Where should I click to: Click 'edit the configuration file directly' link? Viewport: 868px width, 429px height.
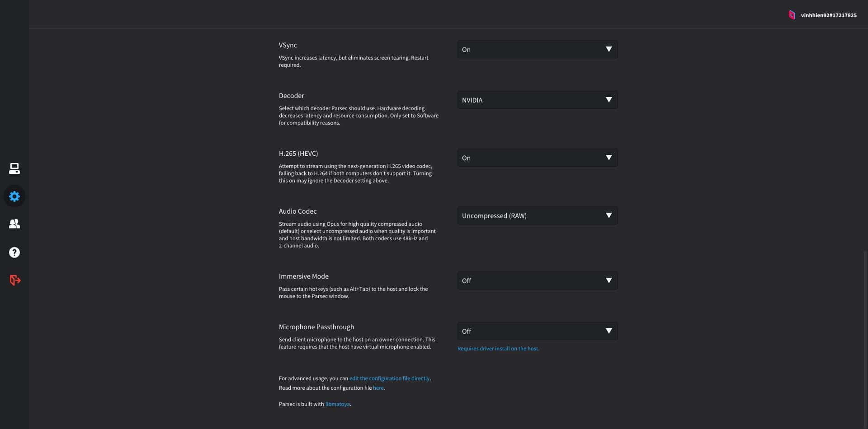point(389,378)
